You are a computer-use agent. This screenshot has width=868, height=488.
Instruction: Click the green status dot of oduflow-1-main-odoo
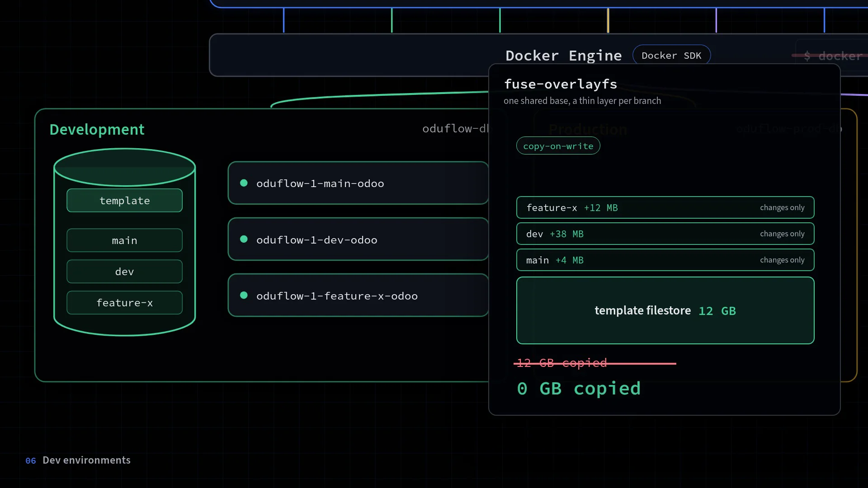(x=244, y=183)
